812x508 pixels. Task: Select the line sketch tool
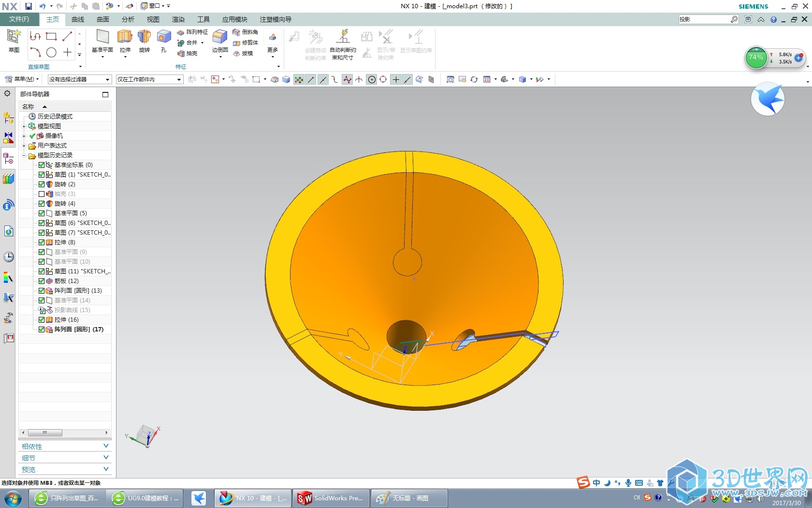pyautogui.click(x=67, y=36)
